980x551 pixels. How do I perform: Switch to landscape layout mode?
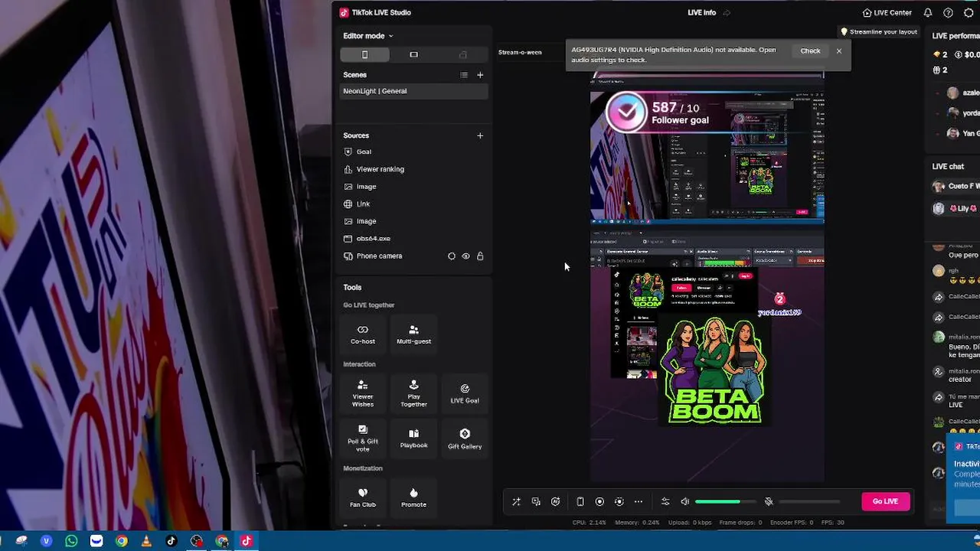[x=413, y=54]
